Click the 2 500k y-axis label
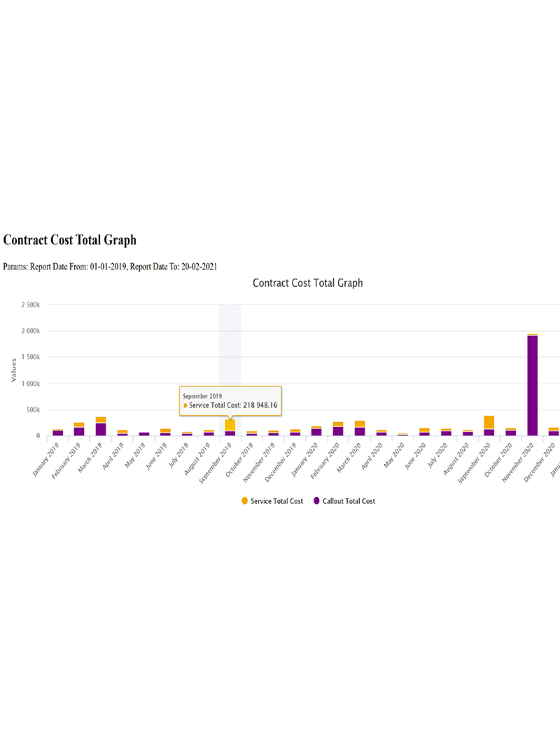 31,304
